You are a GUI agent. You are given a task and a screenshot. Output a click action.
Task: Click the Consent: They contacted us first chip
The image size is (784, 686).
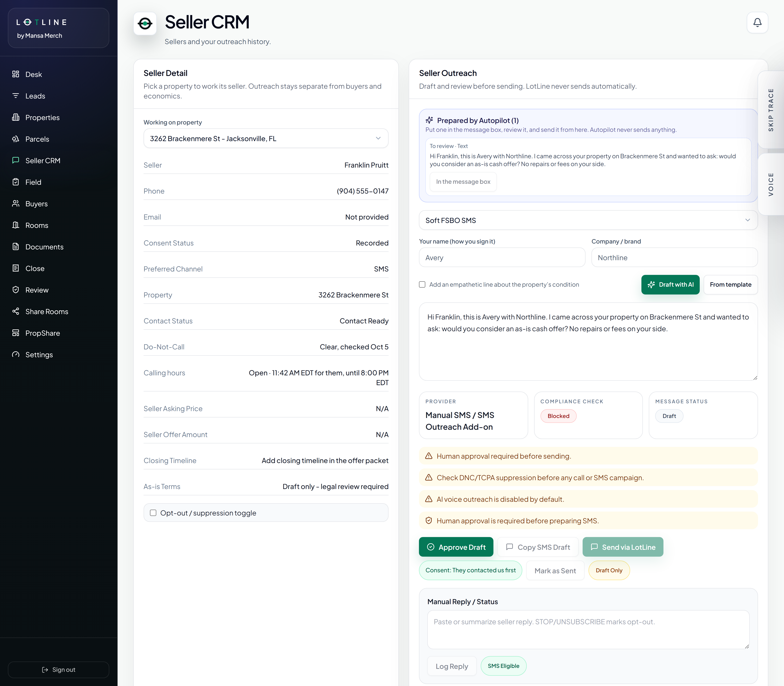(470, 570)
